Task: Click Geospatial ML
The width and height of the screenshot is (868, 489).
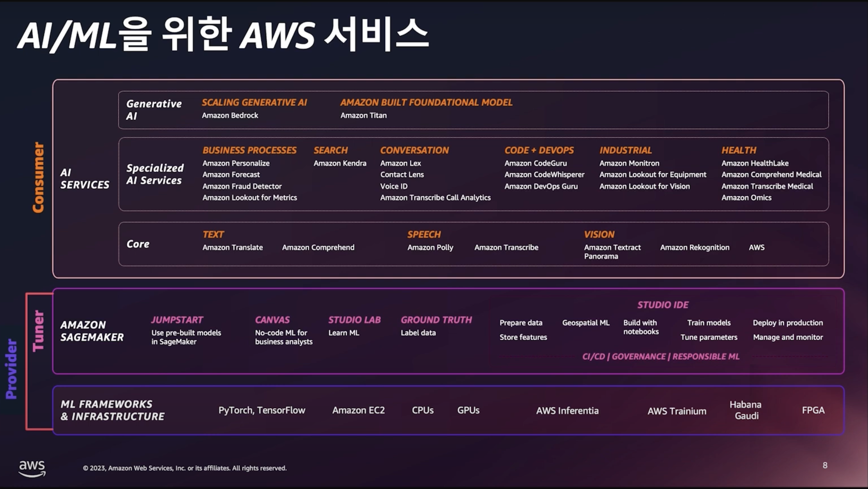Action: (586, 323)
